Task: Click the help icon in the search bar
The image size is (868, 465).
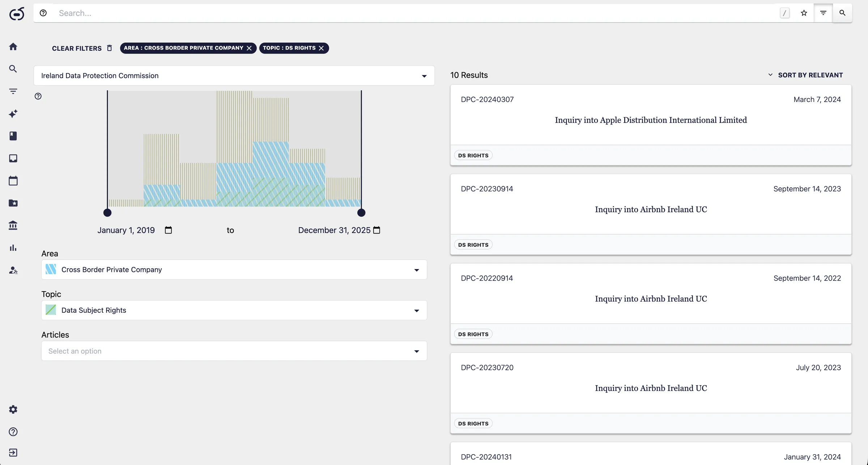Action: tap(43, 13)
